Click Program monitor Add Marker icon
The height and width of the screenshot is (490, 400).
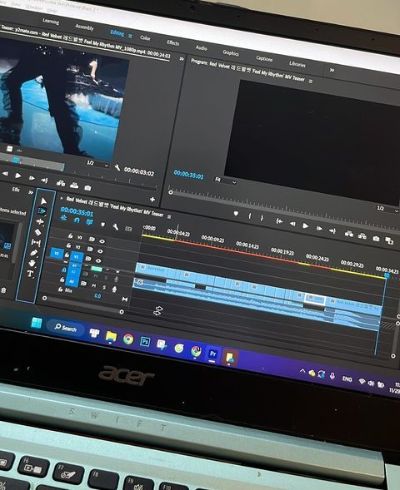pyautogui.click(x=236, y=214)
